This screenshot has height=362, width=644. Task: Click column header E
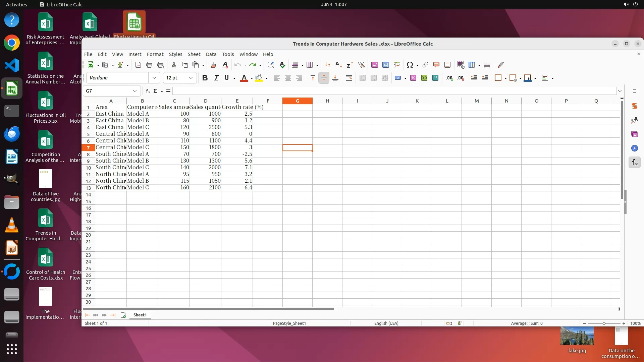(x=237, y=101)
